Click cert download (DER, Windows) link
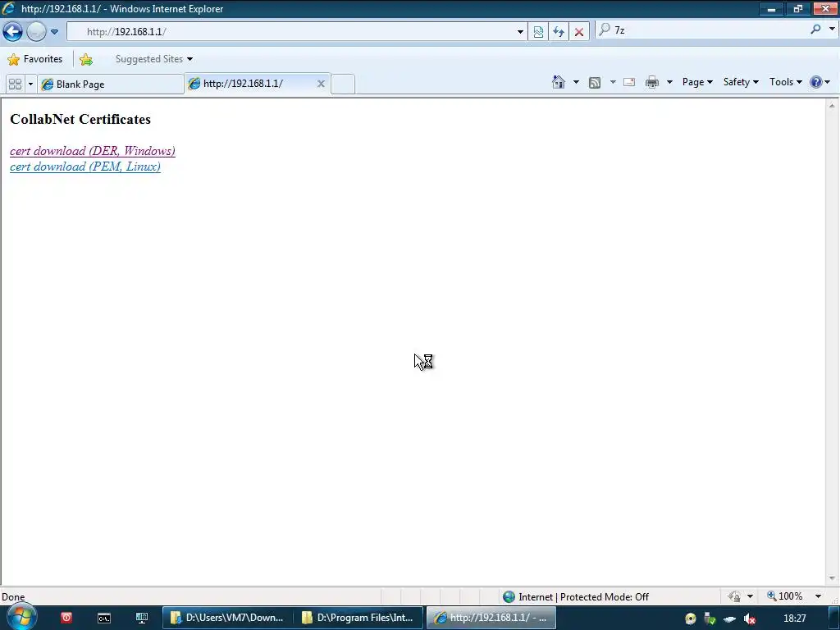 click(x=92, y=151)
